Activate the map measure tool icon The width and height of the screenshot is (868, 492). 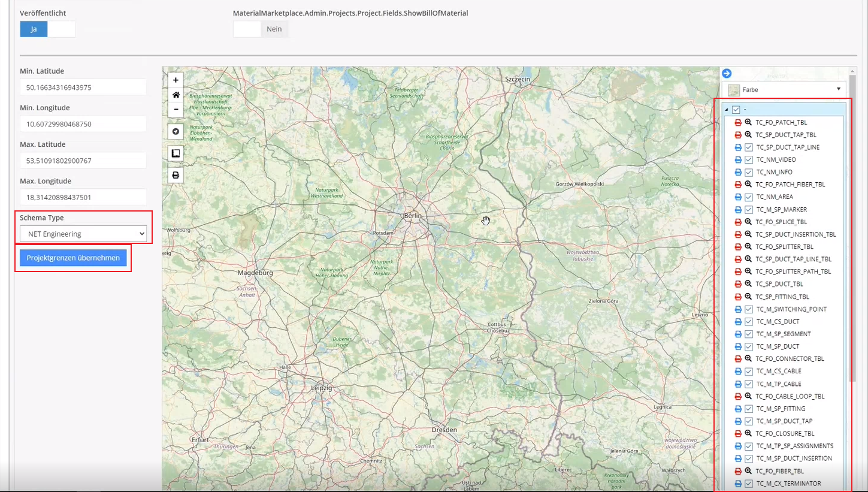pos(176,153)
